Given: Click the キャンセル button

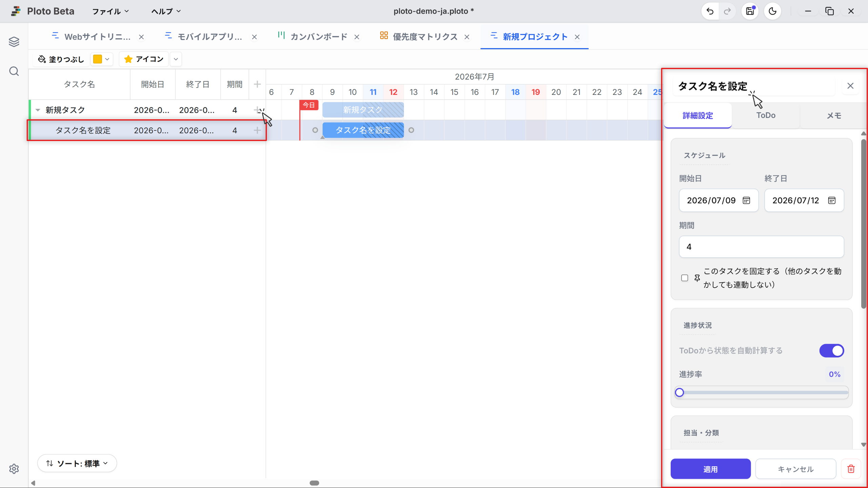Looking at the screenshot, I should (795, 469).
